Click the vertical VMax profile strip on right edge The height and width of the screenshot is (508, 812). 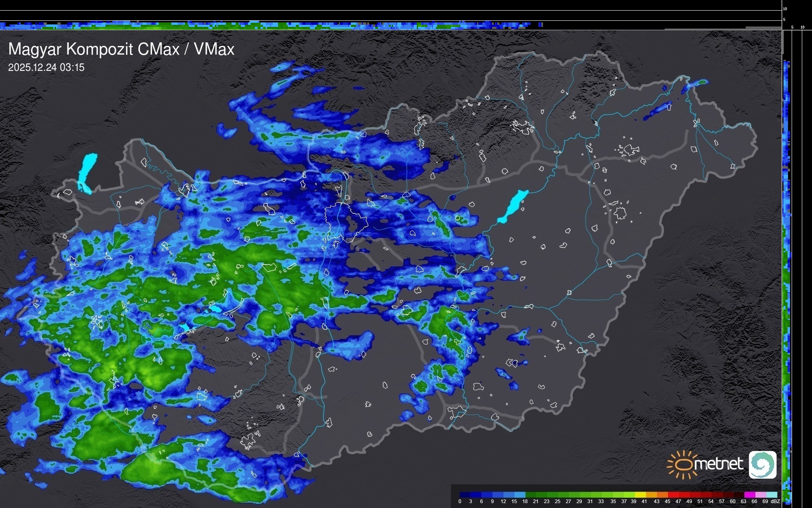tap(786, 269)
